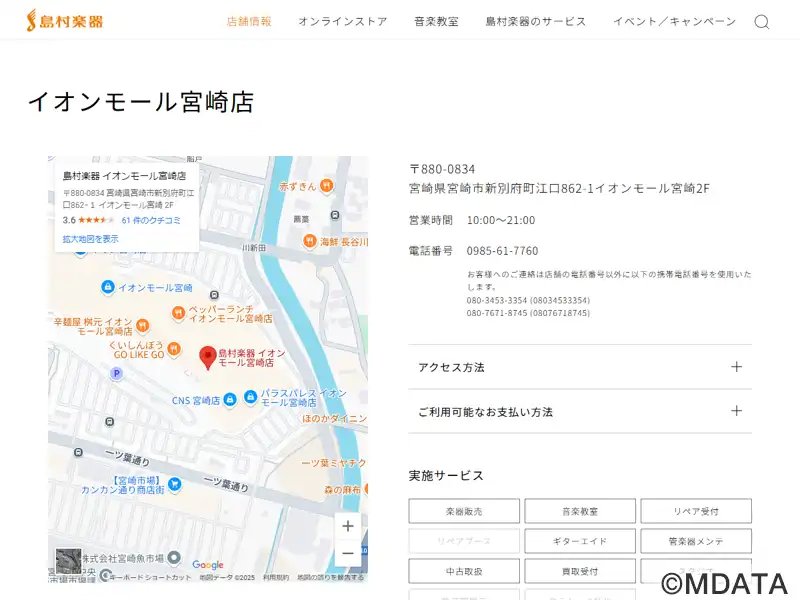Go to オンラインストア in navigation
Screen dimensions: 800x600
(x=343, y=21)
